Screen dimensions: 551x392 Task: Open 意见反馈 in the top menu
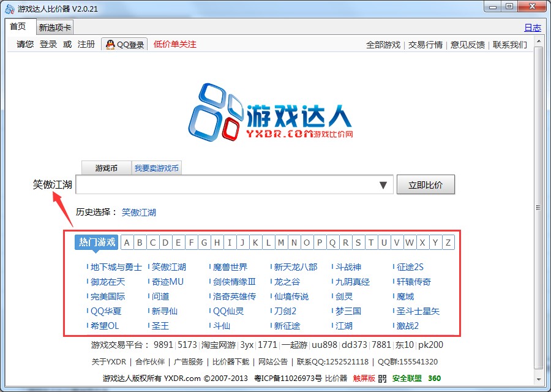point(467,45)
